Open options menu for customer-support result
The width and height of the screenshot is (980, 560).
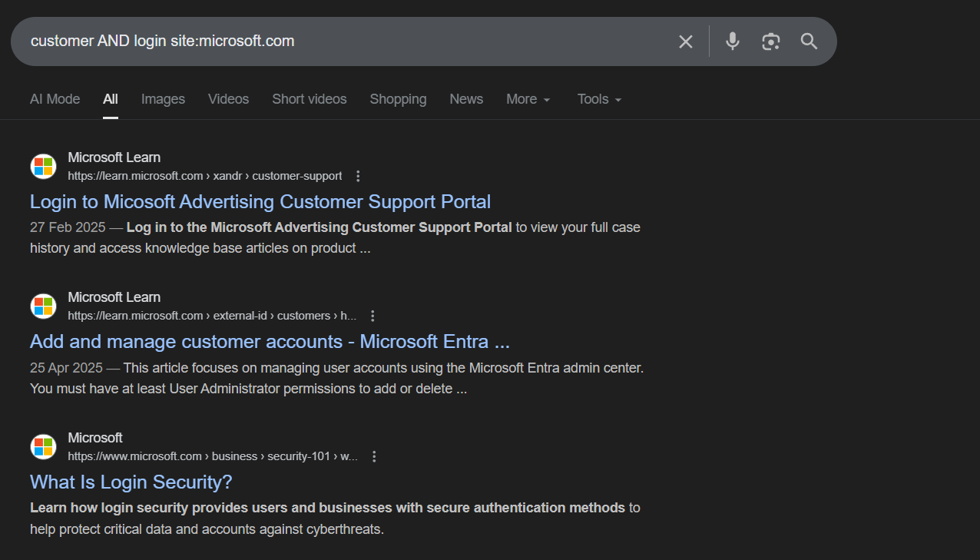(358, 176)
